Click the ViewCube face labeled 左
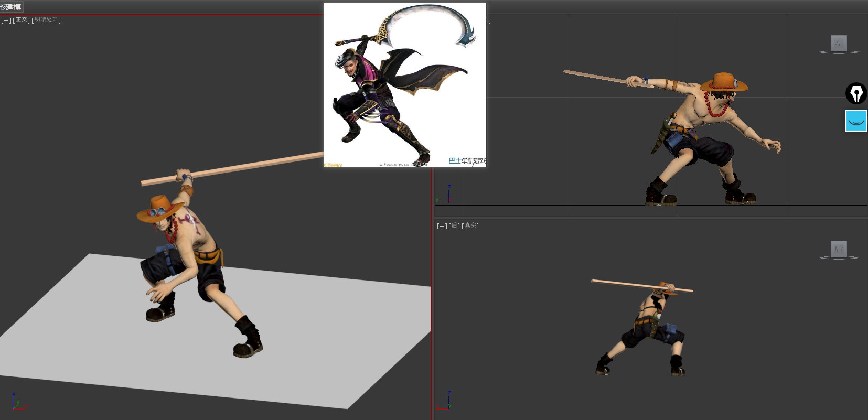The width and height of the screenshot is (868, 420). pos(839,43)
